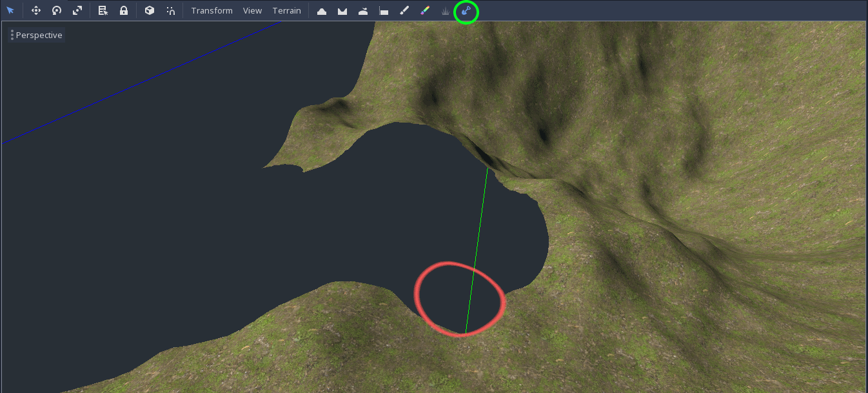The height and width of the screenshot is (393, 868).
Task: Select the terrain Paint brush tool
Action: pos(404,10)
